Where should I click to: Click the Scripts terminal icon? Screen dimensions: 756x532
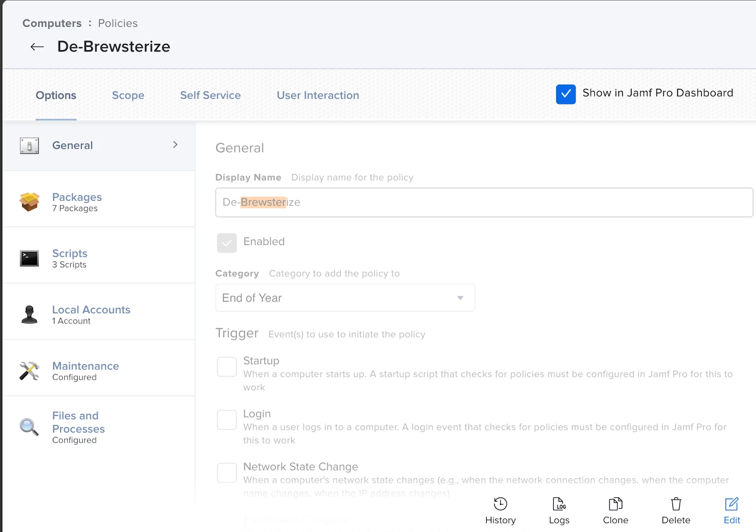click(x=29, y=258)
